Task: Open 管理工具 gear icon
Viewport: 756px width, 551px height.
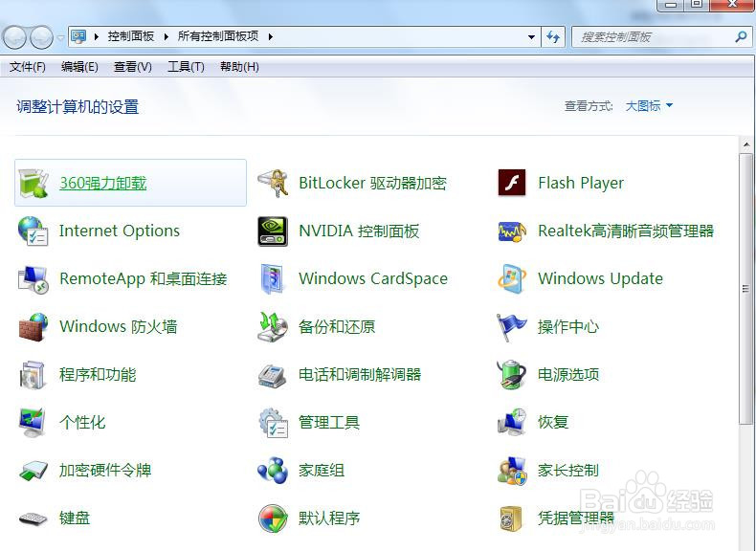Action: click(273, 423)
